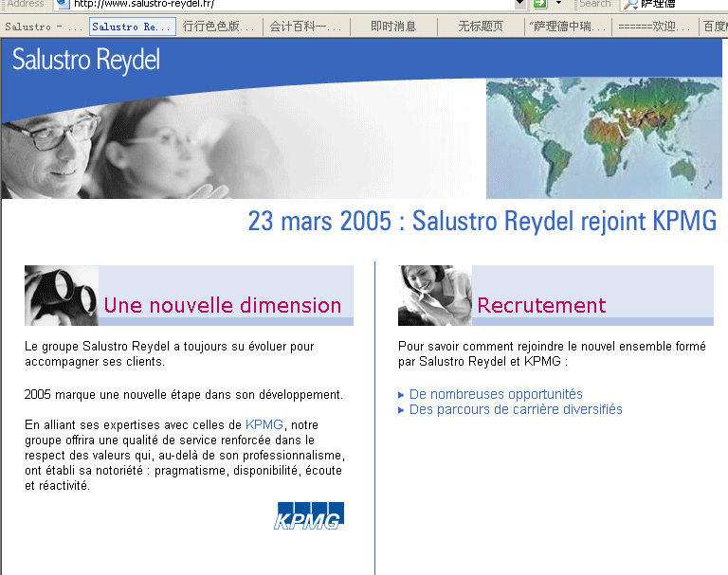Switch to the 即时消息 tab
The width and height of the screenshot is (728, 575).
coord(392,27)
